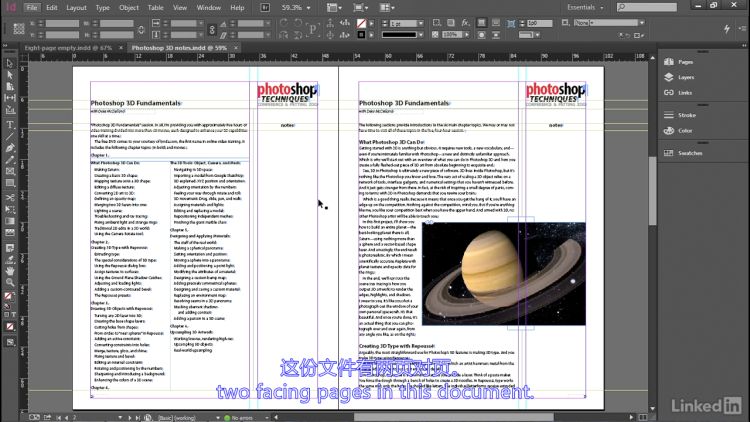Open the stroke weight dropdown
750x422 pixels.
click(421, 23)
